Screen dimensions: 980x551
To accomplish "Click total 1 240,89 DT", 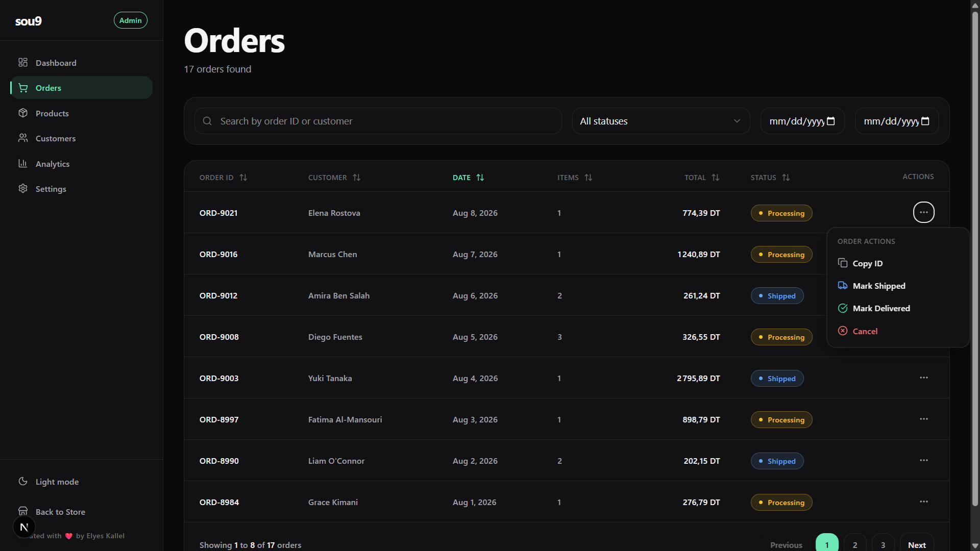I will (699, 254).
